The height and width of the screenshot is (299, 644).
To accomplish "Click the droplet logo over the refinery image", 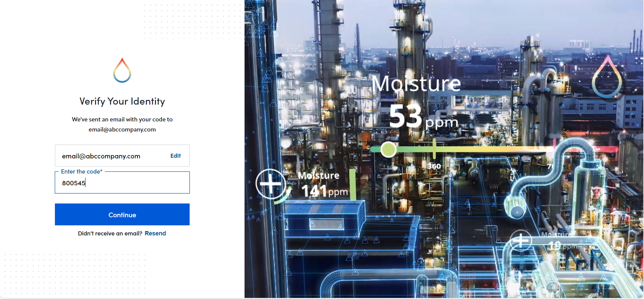I will click(x=607, y=77).
